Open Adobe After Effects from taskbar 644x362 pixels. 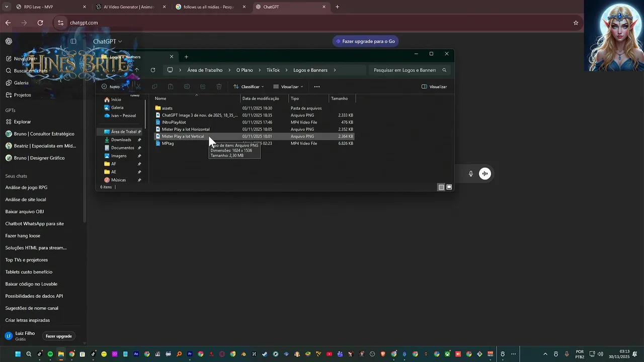click(x=136, y=354)
